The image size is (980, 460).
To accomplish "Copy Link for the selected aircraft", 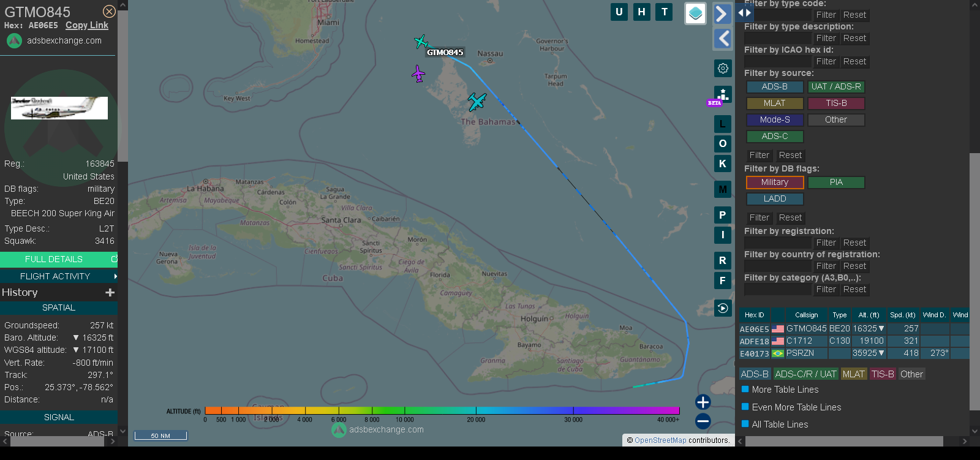I will 87,25.
